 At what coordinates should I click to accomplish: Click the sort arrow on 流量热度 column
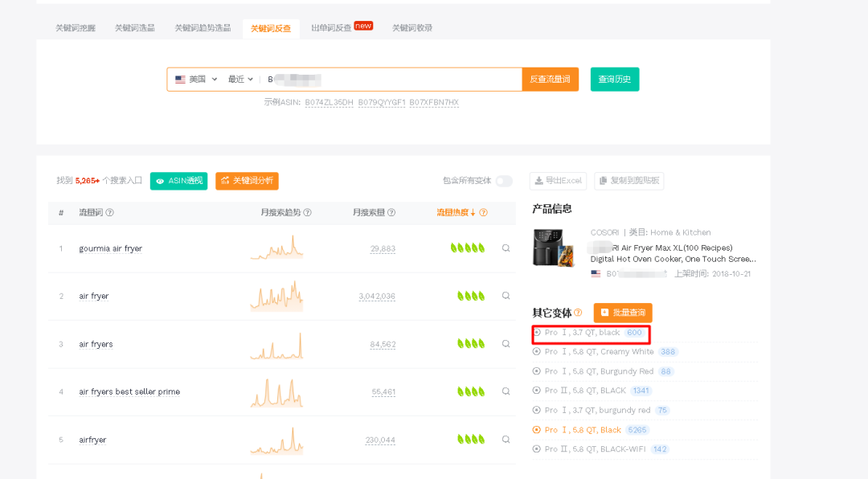click(473, 213)
